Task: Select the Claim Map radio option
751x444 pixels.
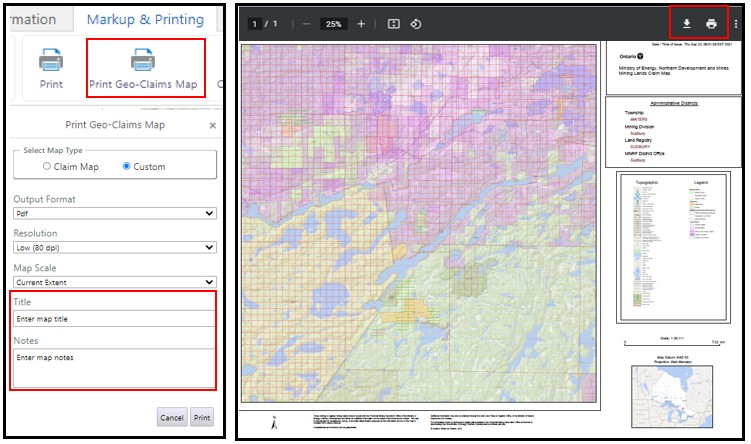Action: 46,166
